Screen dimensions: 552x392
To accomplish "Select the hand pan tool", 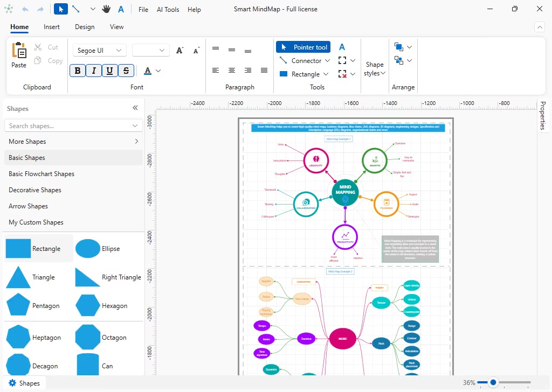I will (x=106, y=9).
